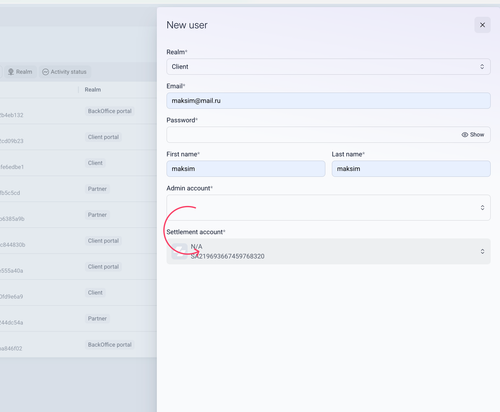Click the Client badge, row fd9e6a9
Screen dimensions: 500x412
click(95, 293)
